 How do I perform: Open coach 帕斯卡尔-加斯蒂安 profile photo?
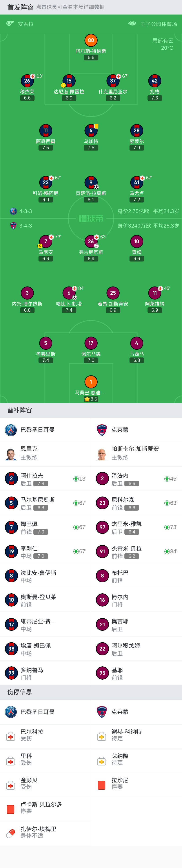[x=102, y=454]
